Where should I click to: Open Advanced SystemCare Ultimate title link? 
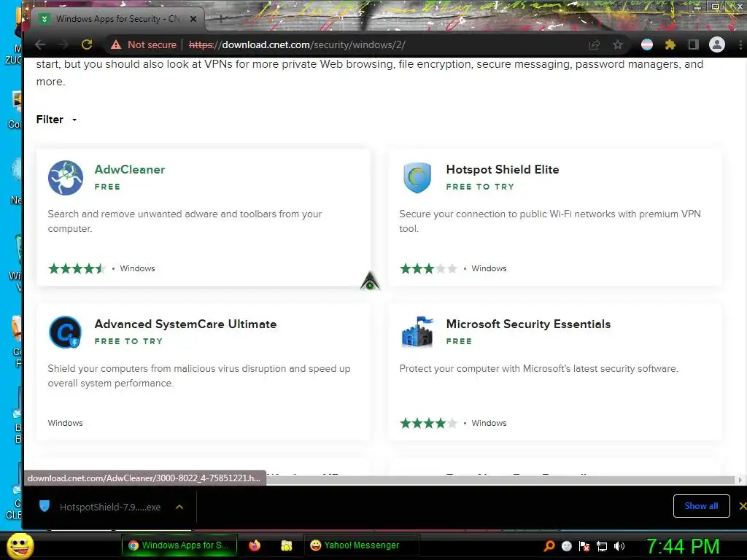click(185, 324)
